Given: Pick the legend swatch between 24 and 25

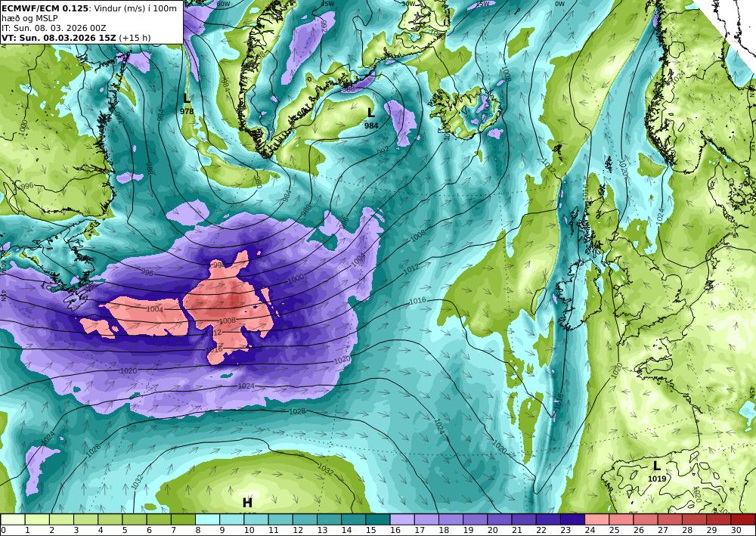Looking at the screenshot, I should [597, 519].
